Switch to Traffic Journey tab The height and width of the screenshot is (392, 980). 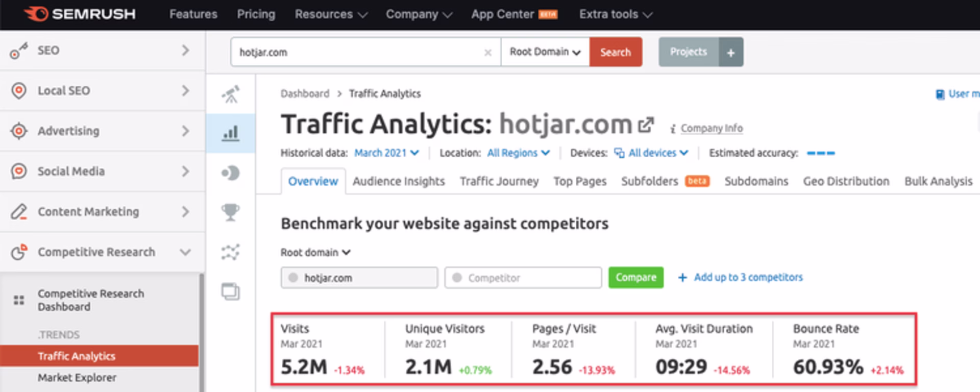[x=499, y=182]
